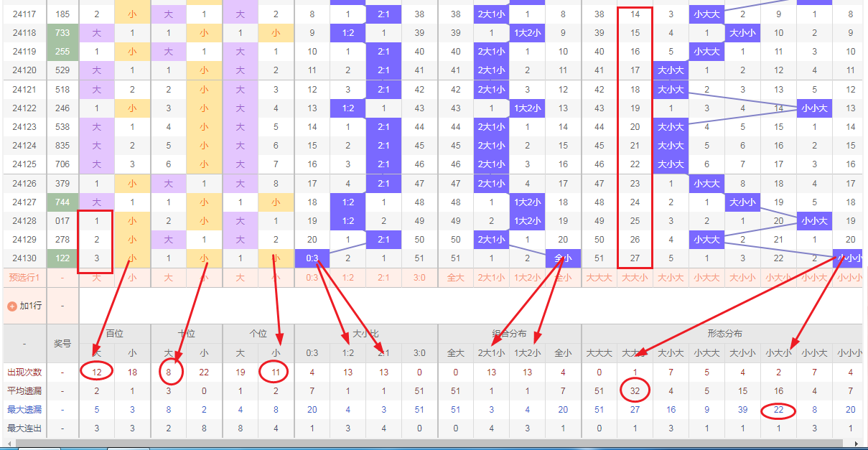
Task: Toggle 大小小 in the 预选行1 row
Action: click(743, 278)
